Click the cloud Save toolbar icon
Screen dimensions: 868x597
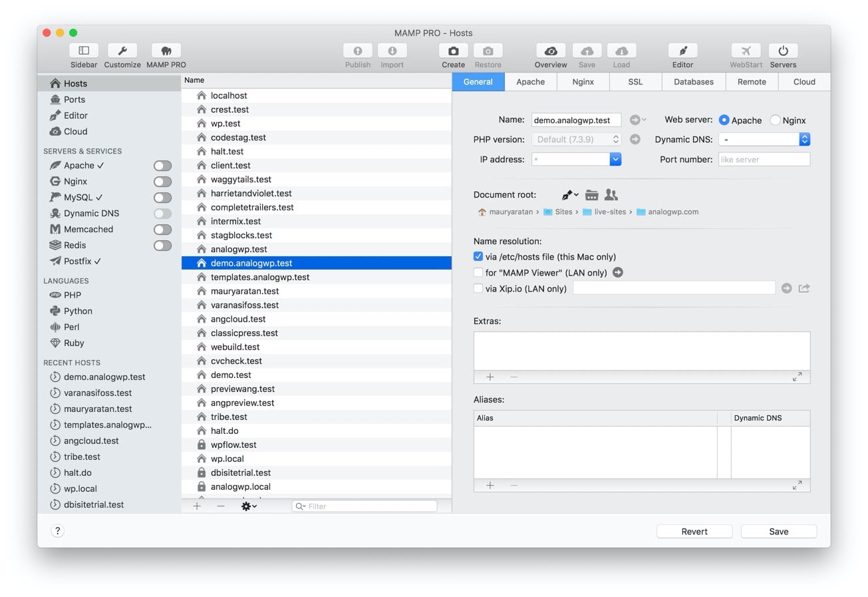(587, 51)
